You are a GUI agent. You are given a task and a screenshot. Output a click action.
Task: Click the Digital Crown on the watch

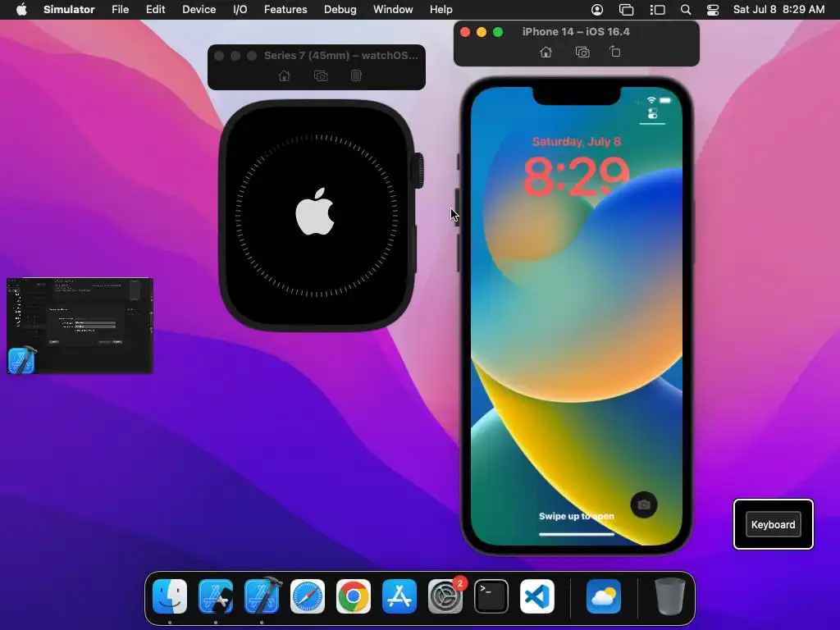[418, 171]
